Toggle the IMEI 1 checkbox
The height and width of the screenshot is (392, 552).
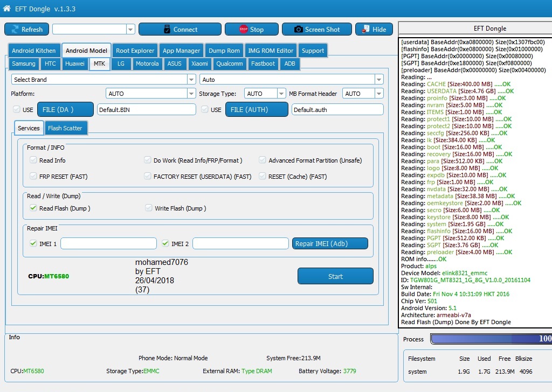pos(33,243)
